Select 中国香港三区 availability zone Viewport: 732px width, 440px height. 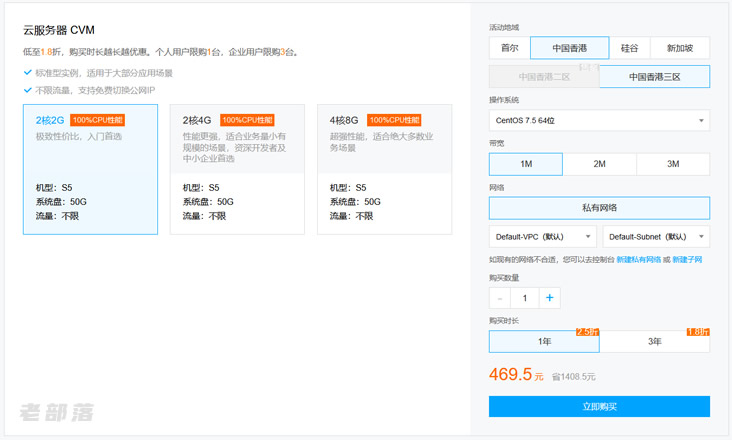[655, 77]
